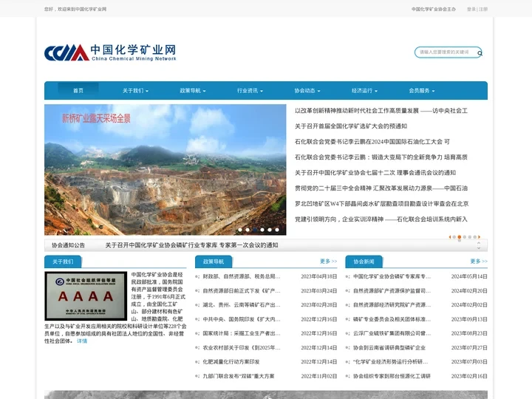Open the AAAA rating certificate image

86,296
